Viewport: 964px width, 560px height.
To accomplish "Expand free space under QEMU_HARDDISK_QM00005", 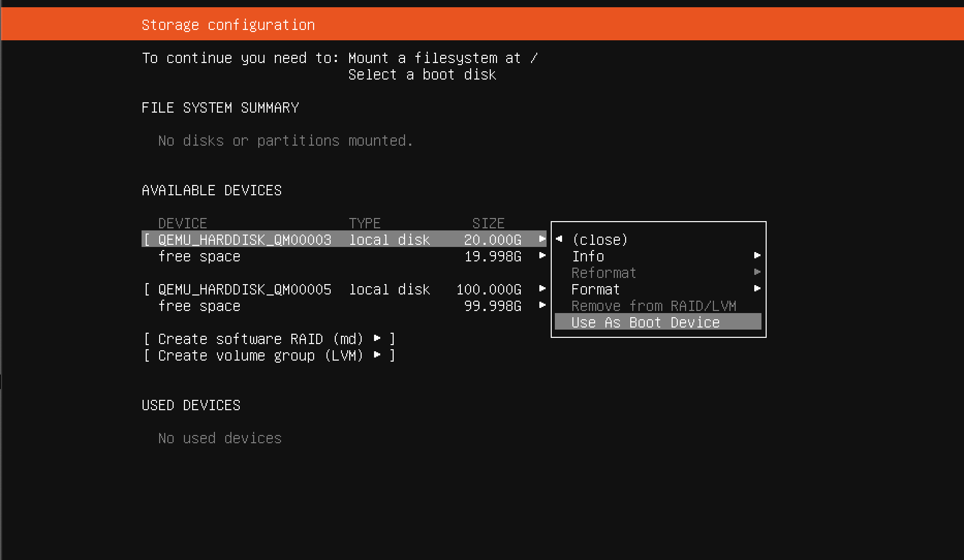I will (x=542, y=306).
